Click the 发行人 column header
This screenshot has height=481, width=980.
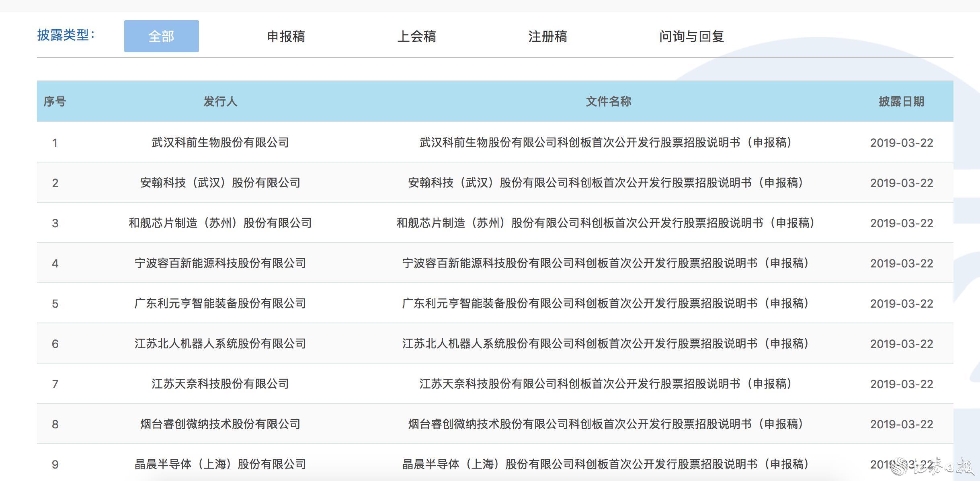pyautogui.click(x=220, y=101)
